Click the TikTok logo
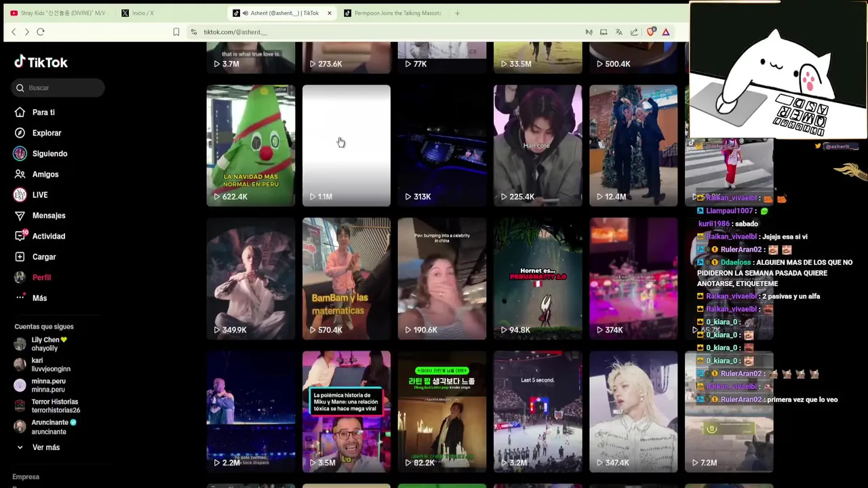 point(41,62)
